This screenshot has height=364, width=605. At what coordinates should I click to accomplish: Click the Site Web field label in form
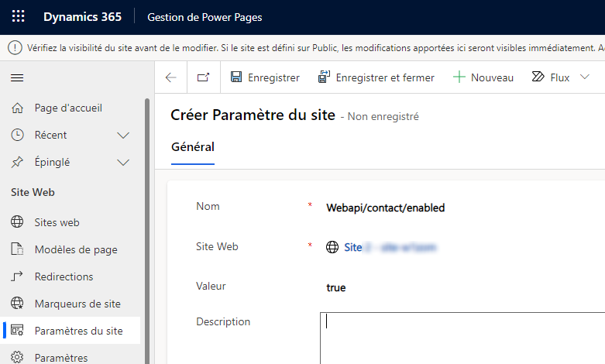point(217,246)
